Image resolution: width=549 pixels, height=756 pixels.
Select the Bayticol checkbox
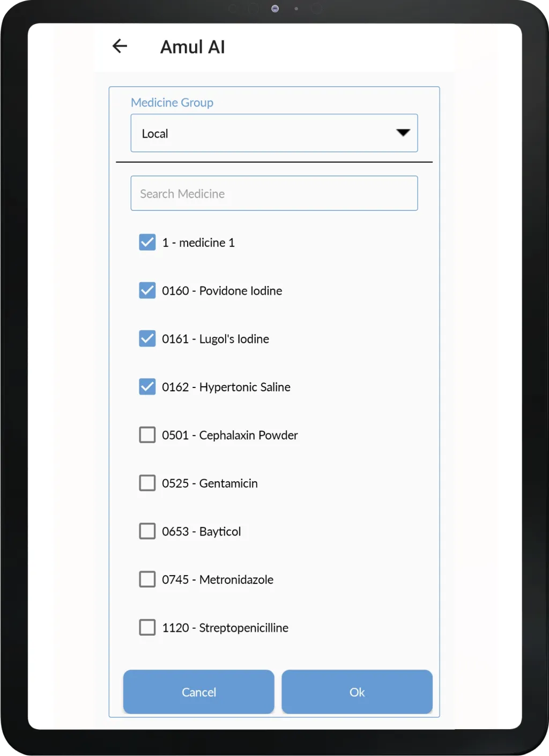click(x=147, y=531)
